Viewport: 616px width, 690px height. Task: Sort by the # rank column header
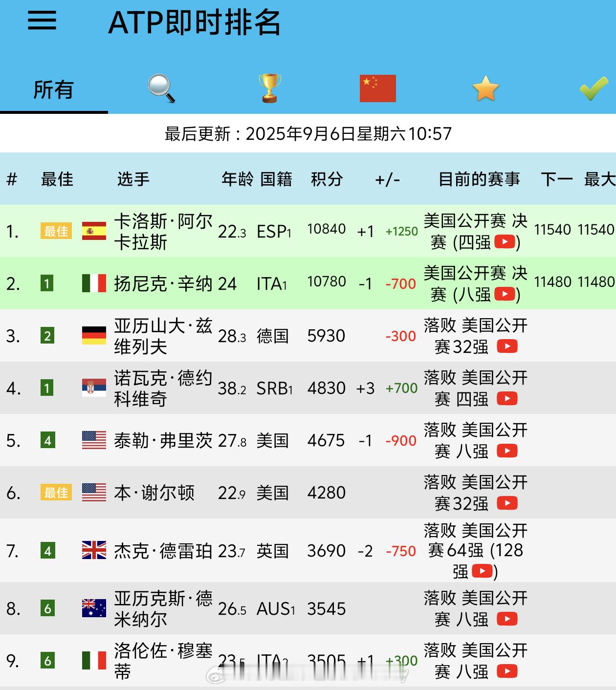12,179
